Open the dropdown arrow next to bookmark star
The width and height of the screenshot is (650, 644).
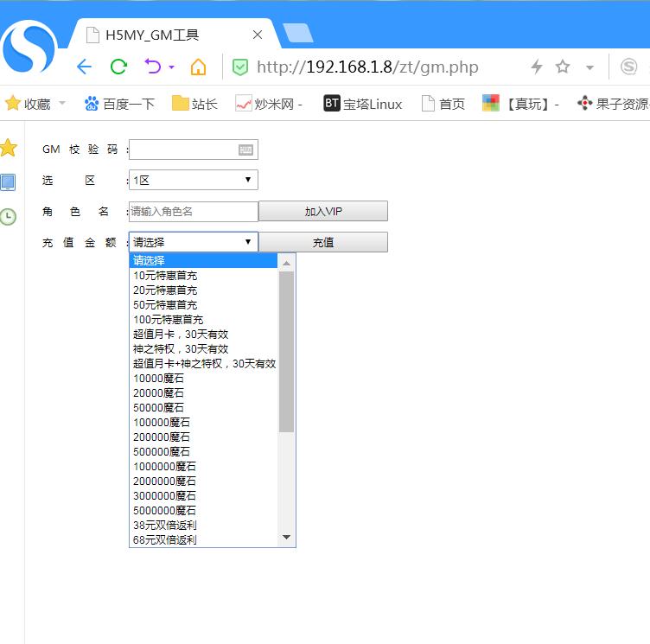point(589,67)
